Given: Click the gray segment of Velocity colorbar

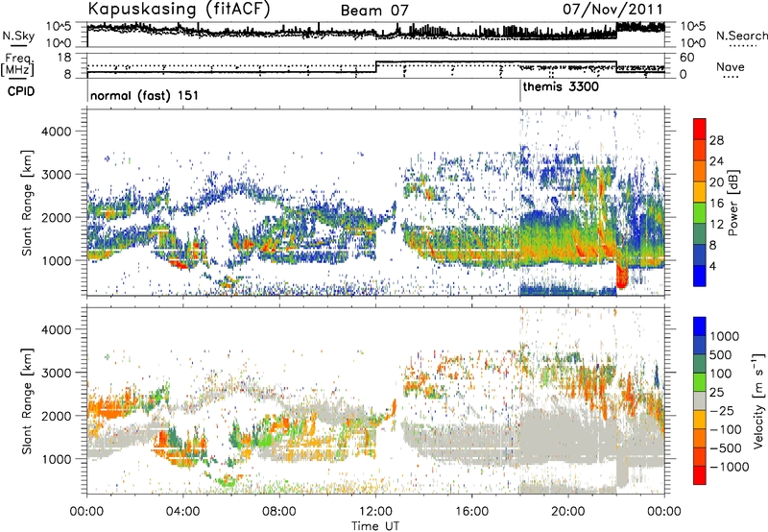Looking at the screenshot, I should pyautogui.click(x=700, y=400).
